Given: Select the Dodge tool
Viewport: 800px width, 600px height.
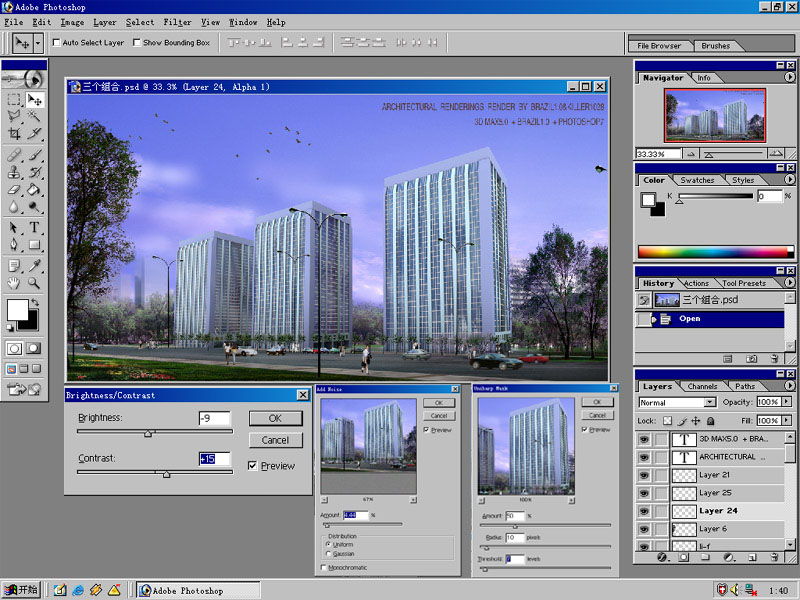Looking at the screenshot, I should pyautogui.click(x=34, y=207).
